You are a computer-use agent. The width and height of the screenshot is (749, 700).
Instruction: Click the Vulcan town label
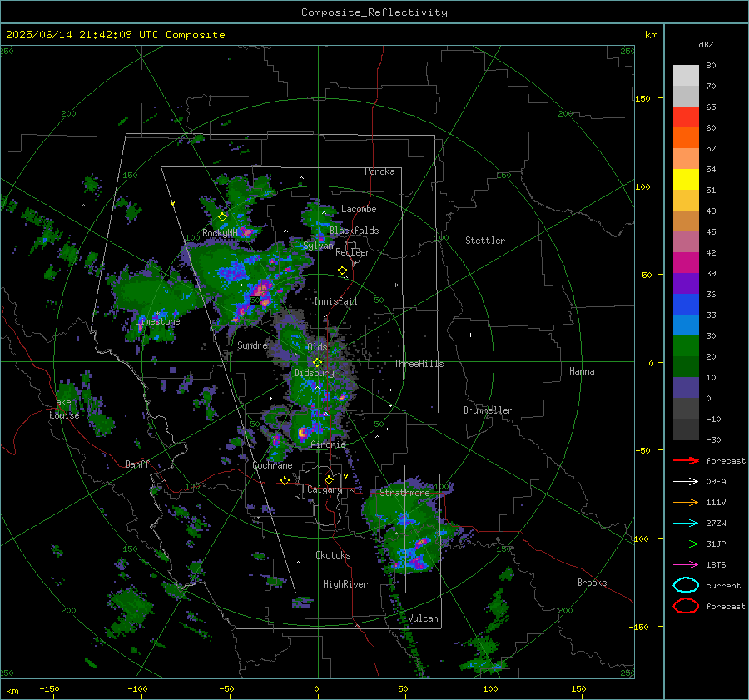(423, 618)
